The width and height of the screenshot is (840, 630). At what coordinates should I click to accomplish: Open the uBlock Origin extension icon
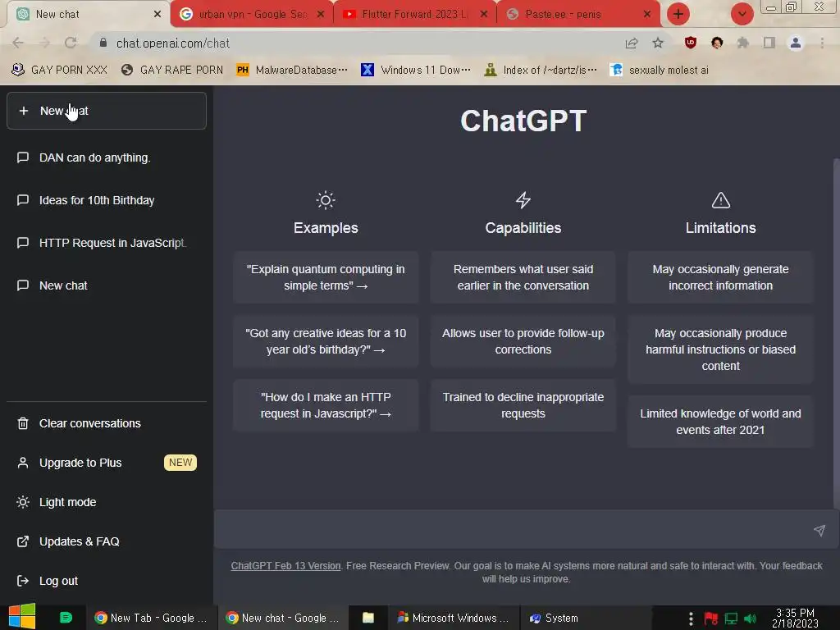[691, 43]
